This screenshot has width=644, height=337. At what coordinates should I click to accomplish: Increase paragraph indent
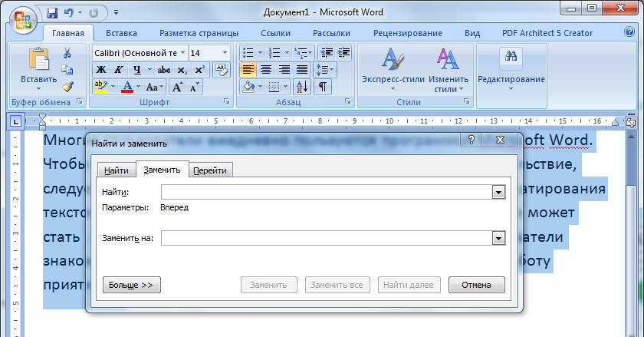pyautogui.click(x=343, y=53)
